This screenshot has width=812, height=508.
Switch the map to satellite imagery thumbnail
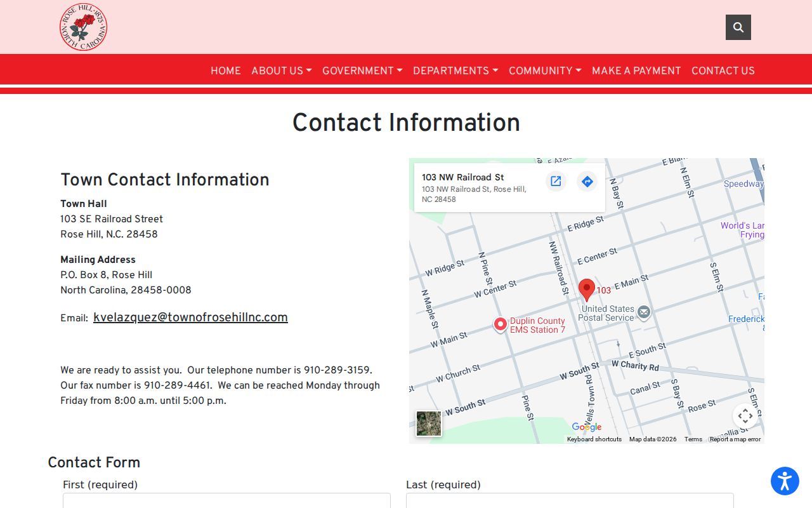(x=429, y=424)
